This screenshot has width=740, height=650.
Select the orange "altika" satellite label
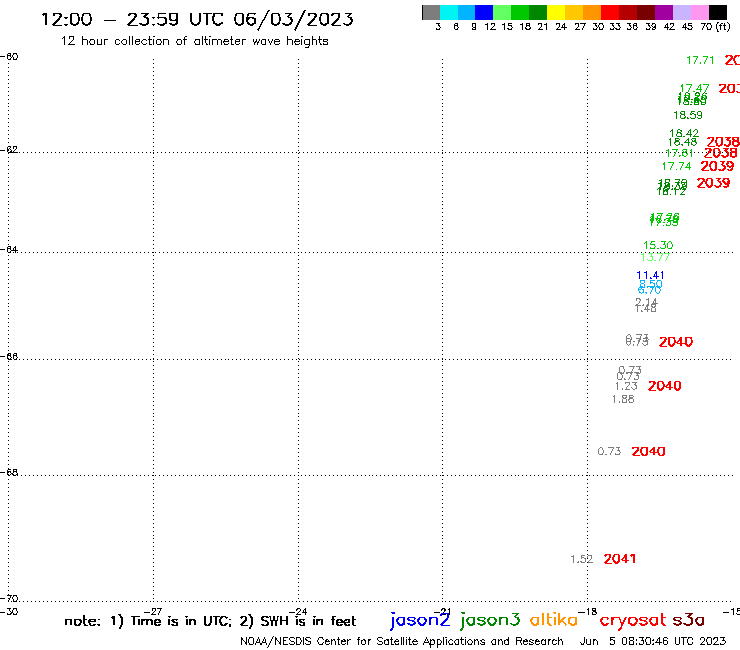[554, 620]
